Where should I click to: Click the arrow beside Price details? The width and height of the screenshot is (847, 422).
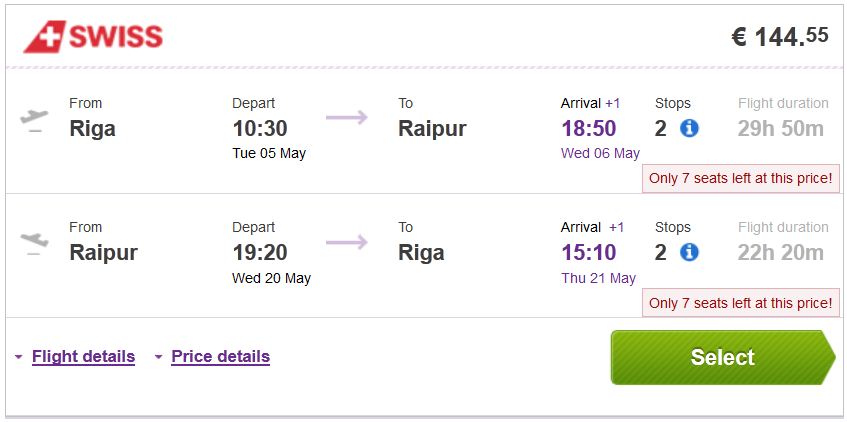158,357
